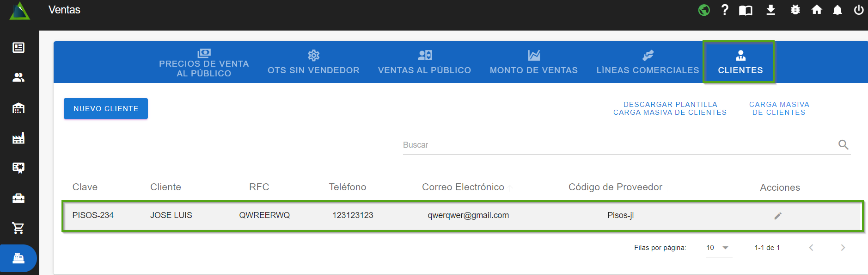Focus the Buscar search field
This screenshot has height=275, width=868.
pos(617,145)
